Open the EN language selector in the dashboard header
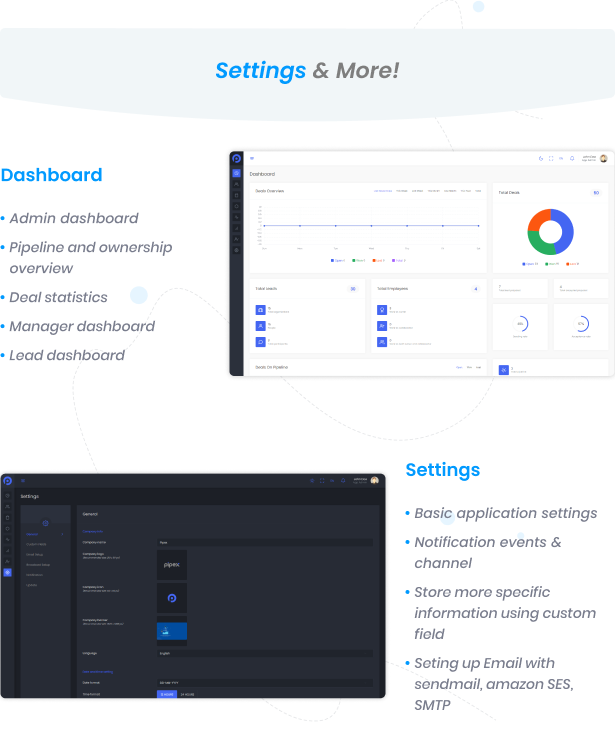The image size is (615, 741). click(x=561, y=158)
